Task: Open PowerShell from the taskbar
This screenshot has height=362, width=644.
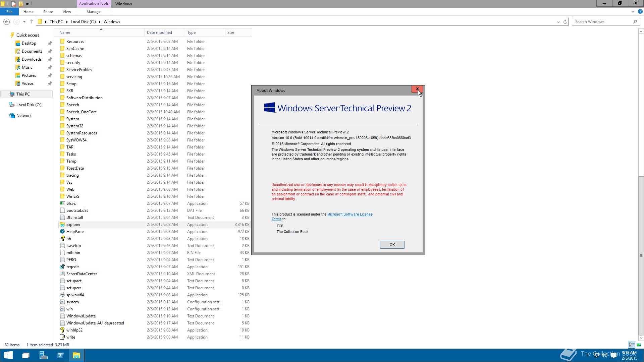Action: (60, 355)
